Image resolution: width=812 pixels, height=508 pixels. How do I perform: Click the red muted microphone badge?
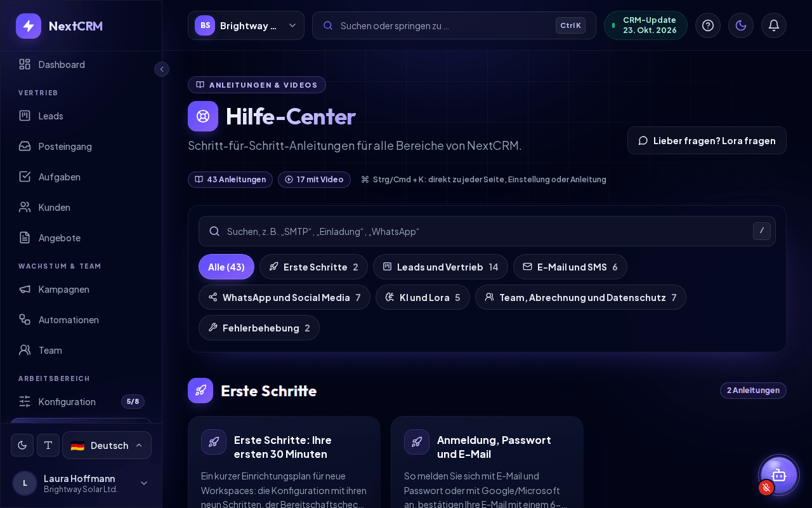click(x=766, y=488)
